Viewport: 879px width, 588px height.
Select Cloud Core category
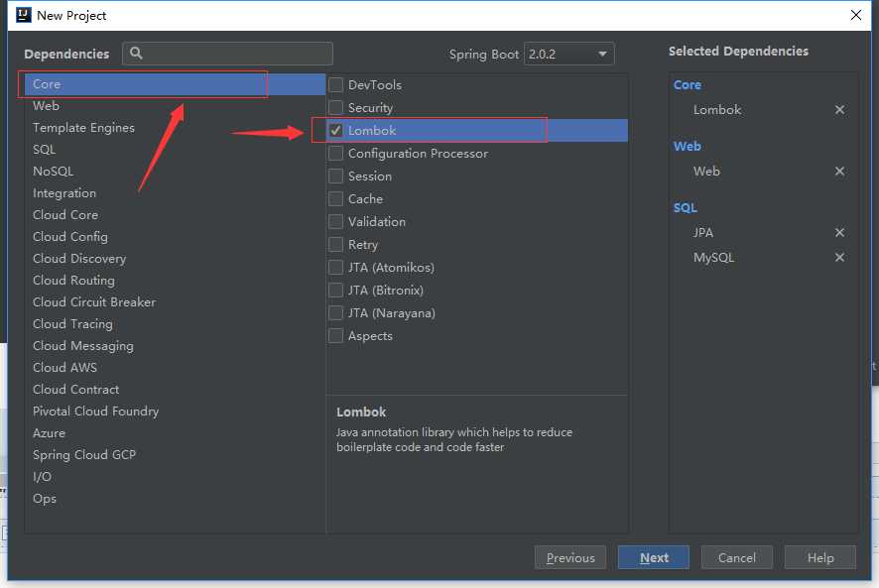(175, 215)
